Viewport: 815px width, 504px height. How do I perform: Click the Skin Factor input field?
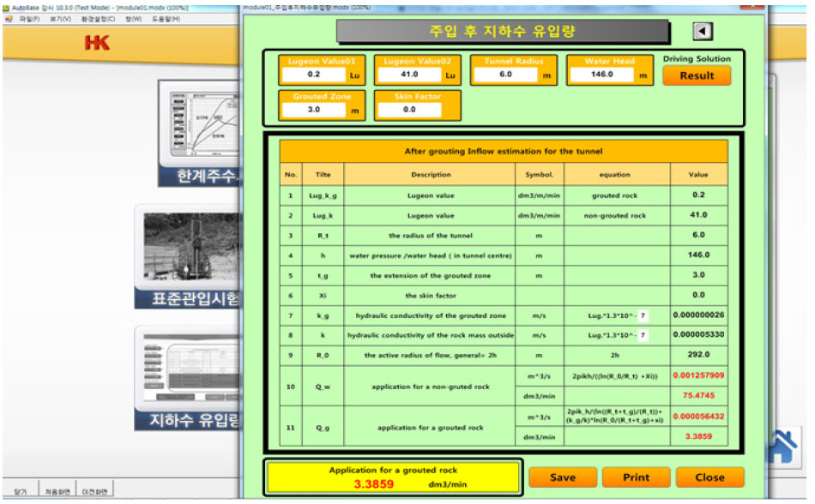(x=409, y=110)
